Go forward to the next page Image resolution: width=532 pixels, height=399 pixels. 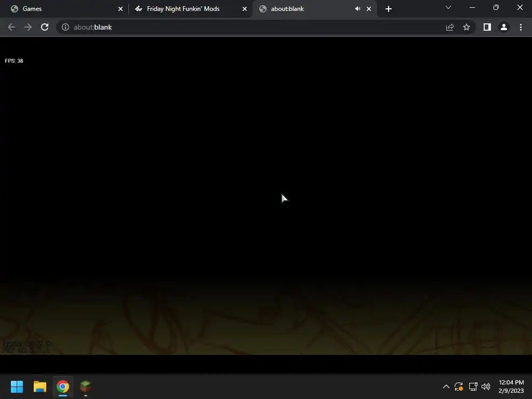[x=28, y=27]
